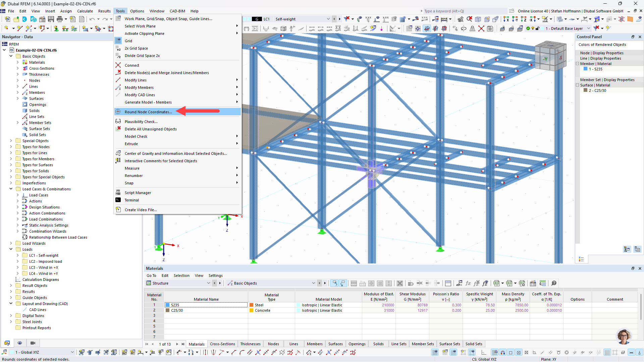The height and width of the screenshot is (362, 644).
Task: Toggle the Grid option in Tools menu
Action: (128, 41)
